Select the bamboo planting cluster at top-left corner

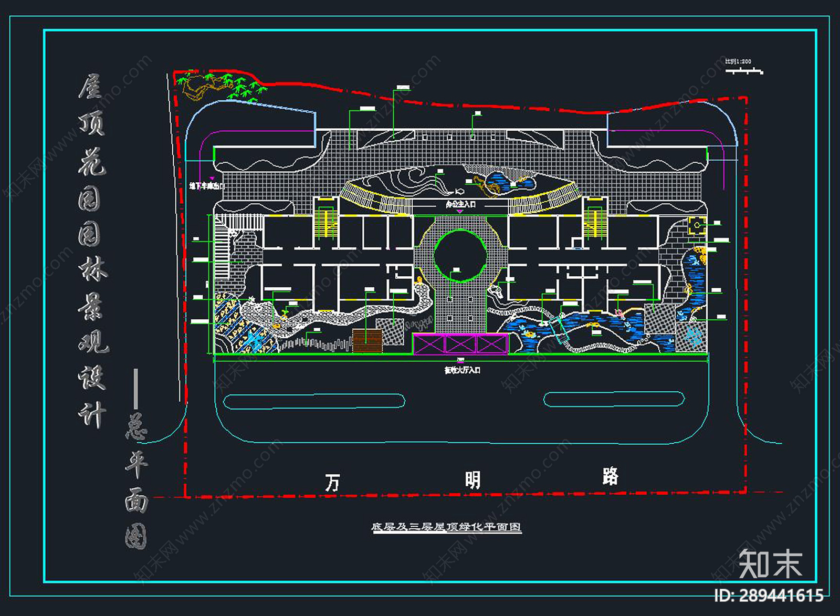click(223, 87)
